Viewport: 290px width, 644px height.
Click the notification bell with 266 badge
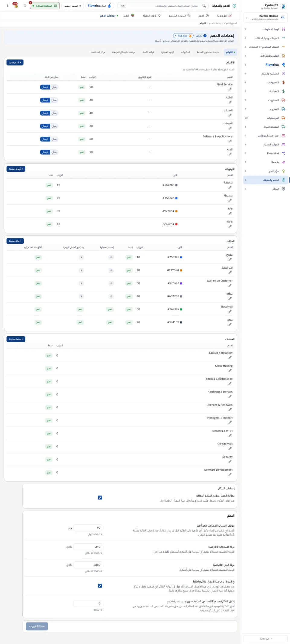(16, 6)
